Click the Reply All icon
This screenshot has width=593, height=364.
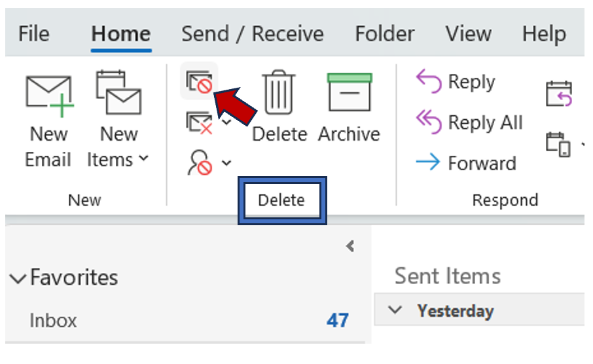(429, 122)
